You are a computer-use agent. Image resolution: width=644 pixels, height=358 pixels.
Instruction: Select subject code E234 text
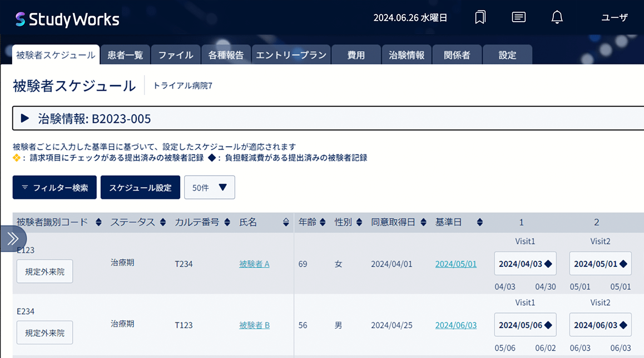pos(26,311)
